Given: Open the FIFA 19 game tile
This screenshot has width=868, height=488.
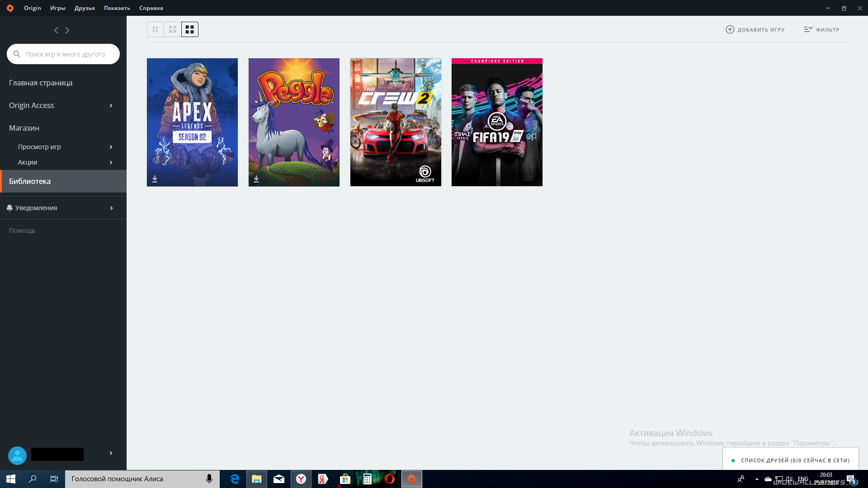Looking at the screenshot, I should coord(497,122).
